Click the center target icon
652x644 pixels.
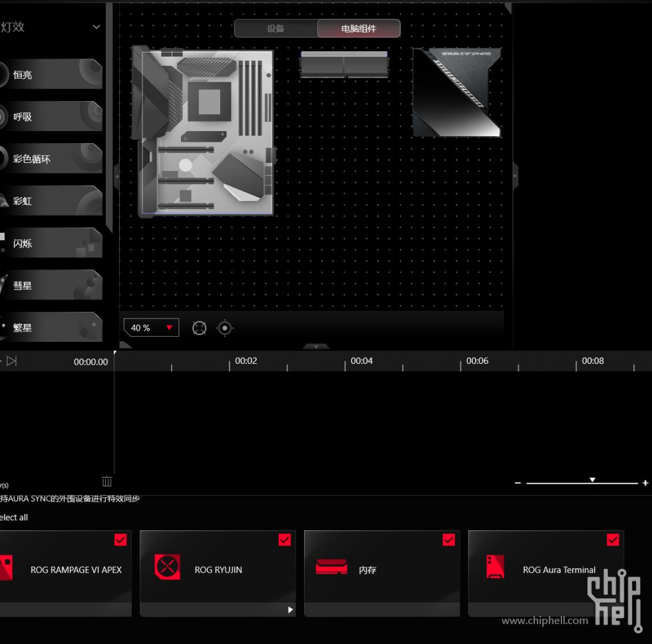click(x=225, y=328)
